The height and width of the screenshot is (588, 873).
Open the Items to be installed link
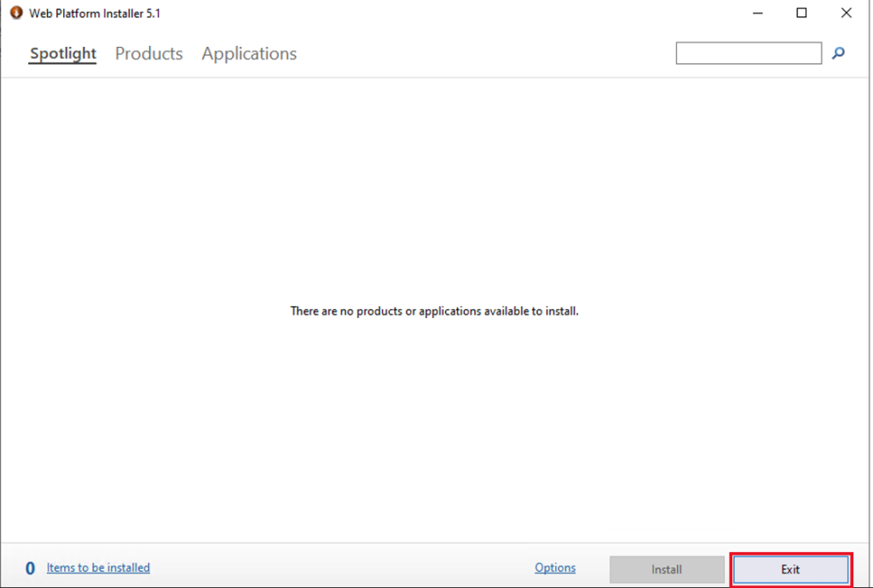coord(98,568)
